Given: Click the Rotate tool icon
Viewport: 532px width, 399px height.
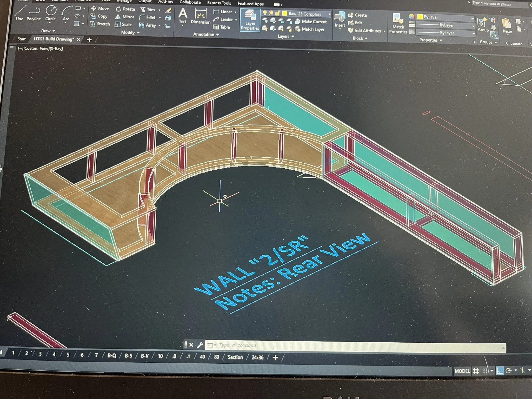Looking at the screenshot, I should (x=119, y=9).
